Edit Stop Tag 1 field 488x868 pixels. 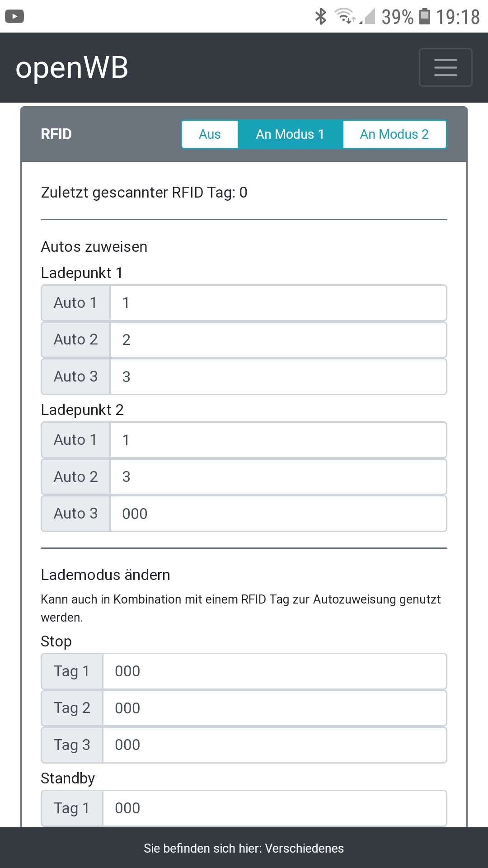[x=274, y=671]
